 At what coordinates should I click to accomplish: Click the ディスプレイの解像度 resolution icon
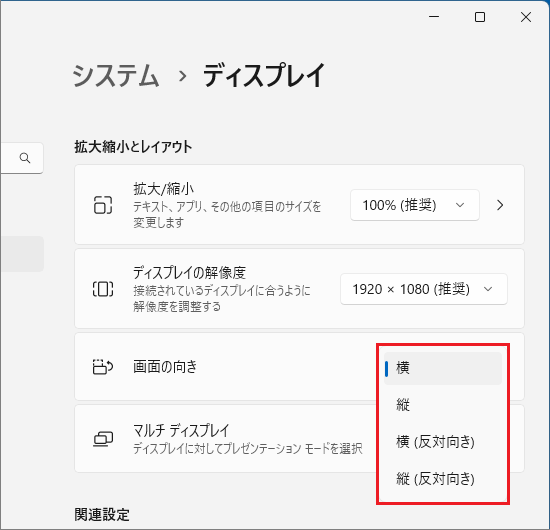pyautogui.click(x=103, y=289)
